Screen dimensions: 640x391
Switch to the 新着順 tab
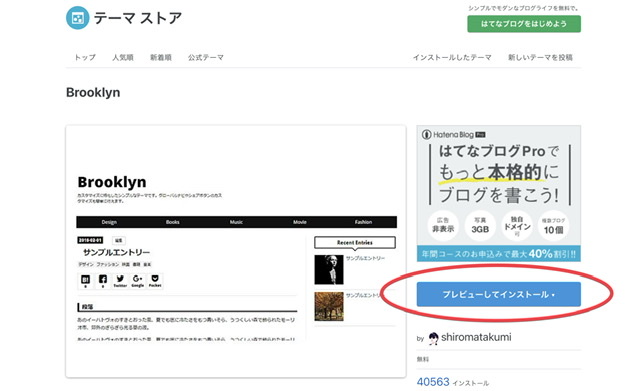pyautogui.click(x=161, y=58)
